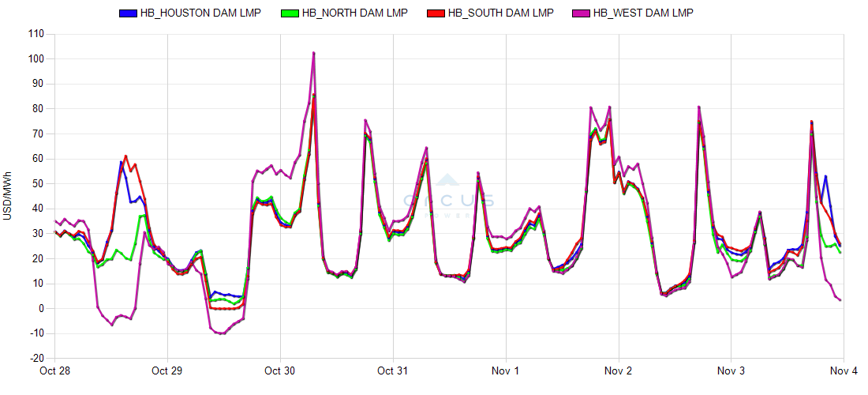Viewport: 868px width, 395px height.
Task: Click the Oct 30 x-axis date label
Action: [280, 371]
